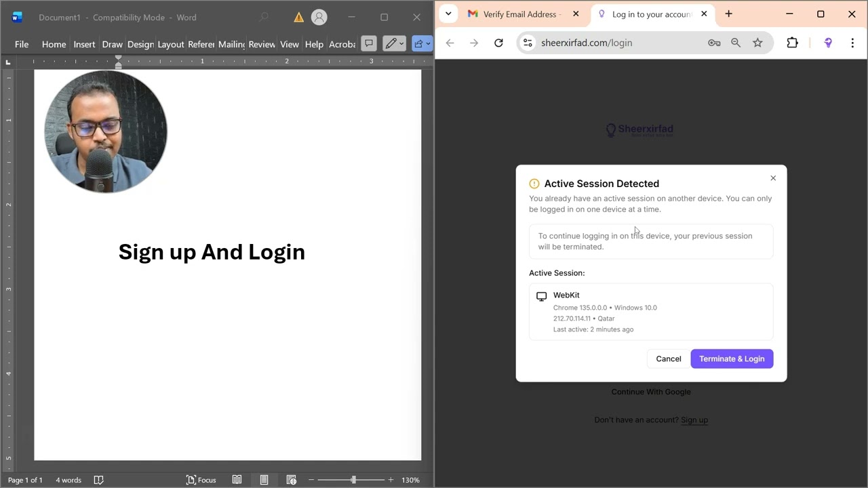Switch to Read Mode view in status bar
868x488 pixels.
(237, 480)
